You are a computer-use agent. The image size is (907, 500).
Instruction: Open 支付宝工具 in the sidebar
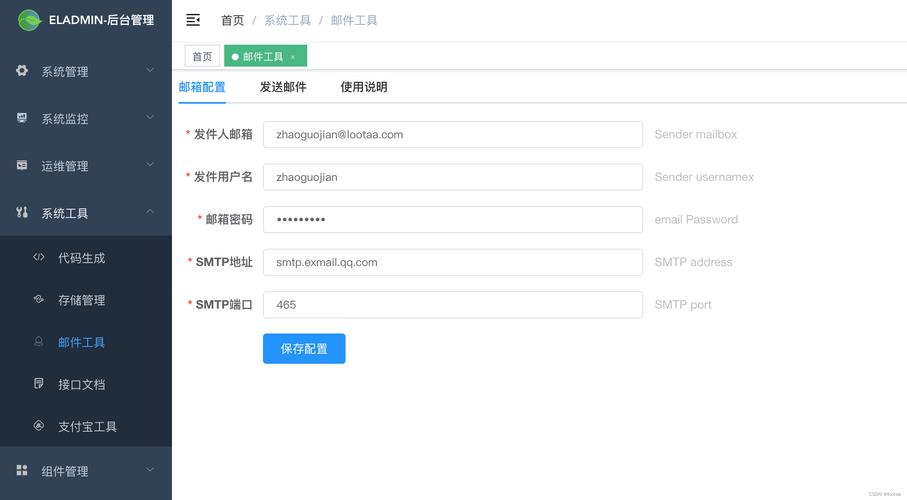pyautogui.click(x=86, y=427)
